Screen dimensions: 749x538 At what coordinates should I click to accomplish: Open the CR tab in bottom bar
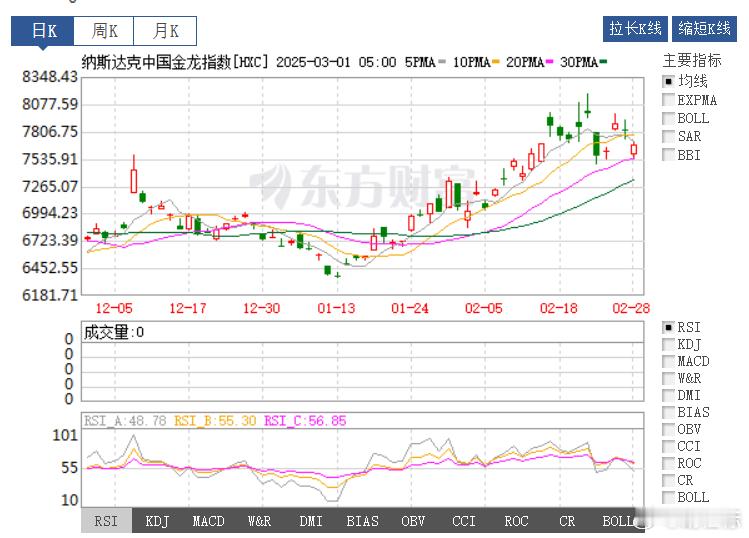pyautogui.click(x=567, y=521)
